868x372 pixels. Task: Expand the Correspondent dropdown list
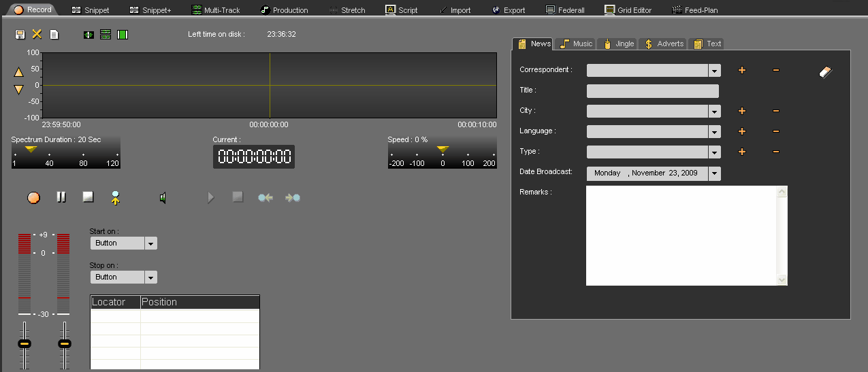tap(714, 71)
